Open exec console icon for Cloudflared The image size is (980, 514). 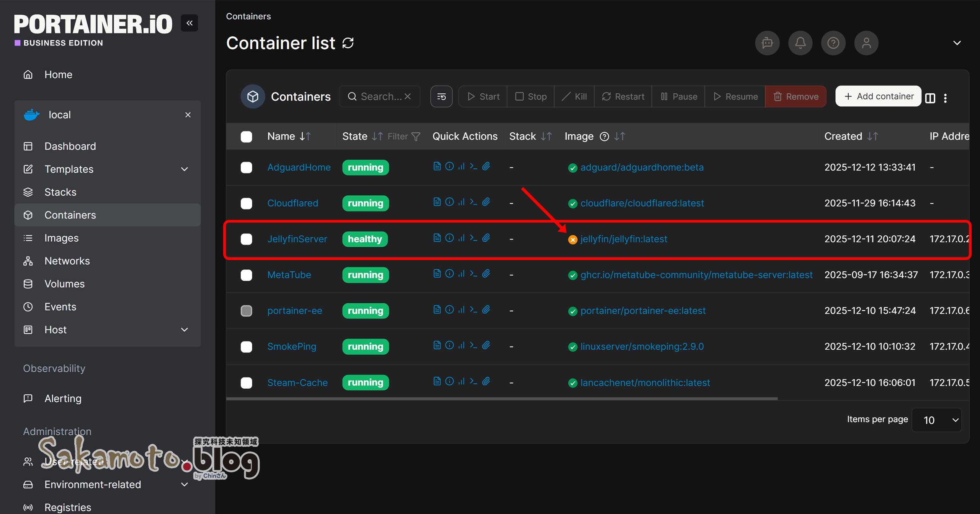pos(474,202)
